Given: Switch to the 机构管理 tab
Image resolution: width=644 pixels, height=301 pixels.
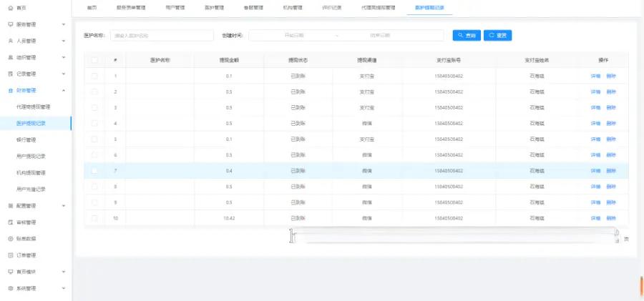Looking at the screenshot, I should (x=293, y=8).
